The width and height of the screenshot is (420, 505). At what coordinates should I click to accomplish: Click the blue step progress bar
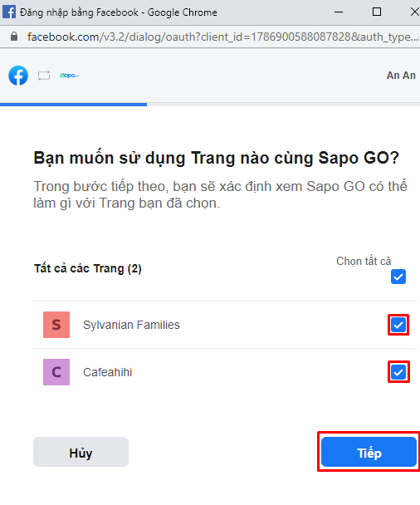(73, 105)
